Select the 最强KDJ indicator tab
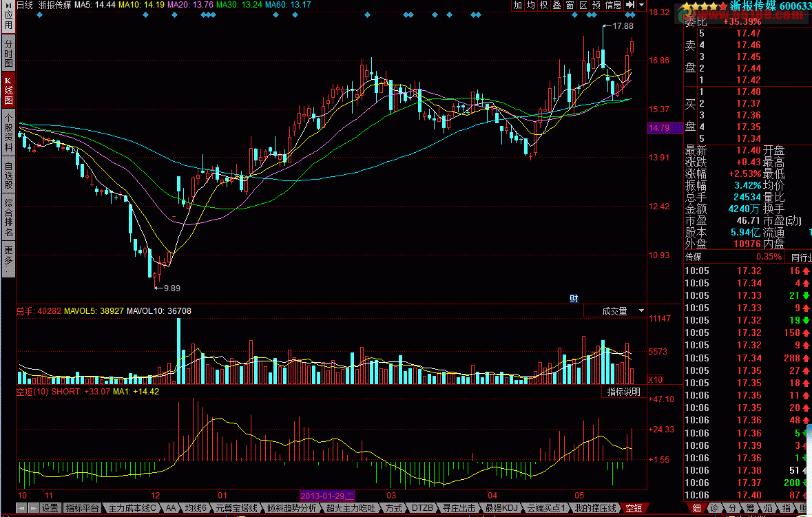 (x=501, y=508)
